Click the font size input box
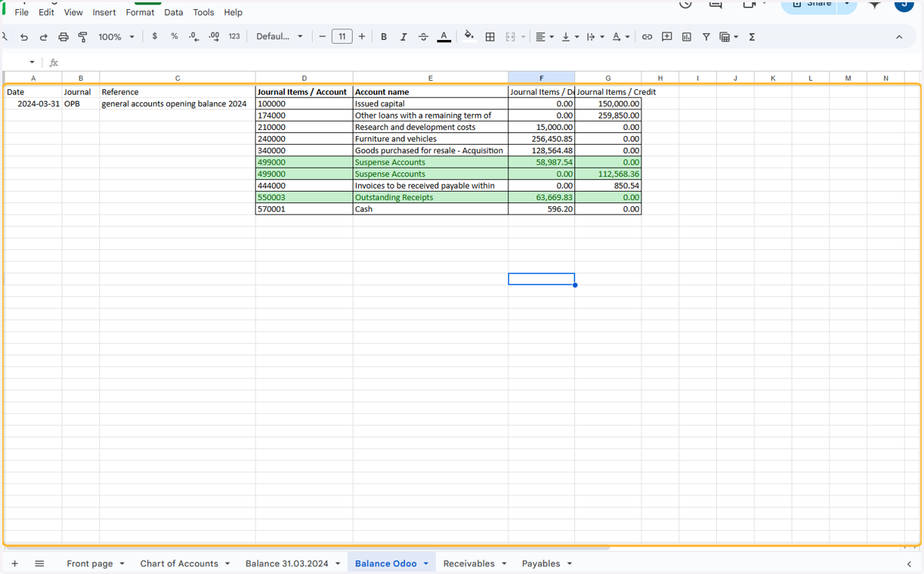Screen dimensions: 924x574 point(342,36)
